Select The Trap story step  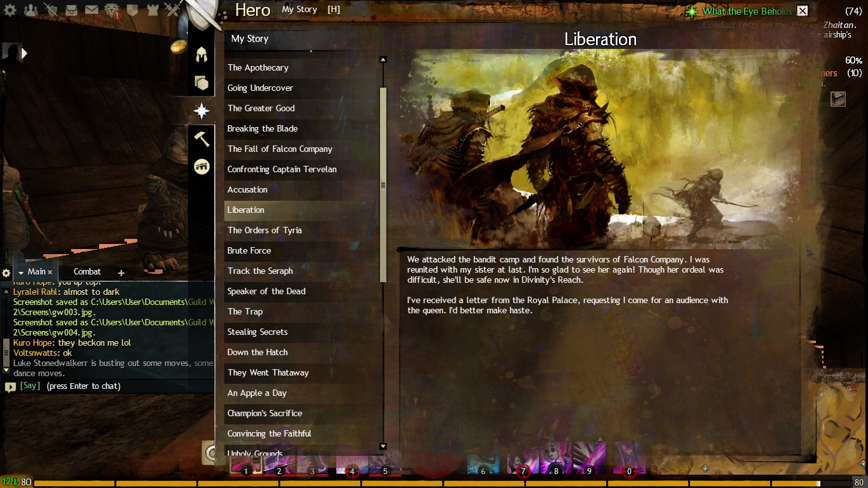(x=301, y=312)
